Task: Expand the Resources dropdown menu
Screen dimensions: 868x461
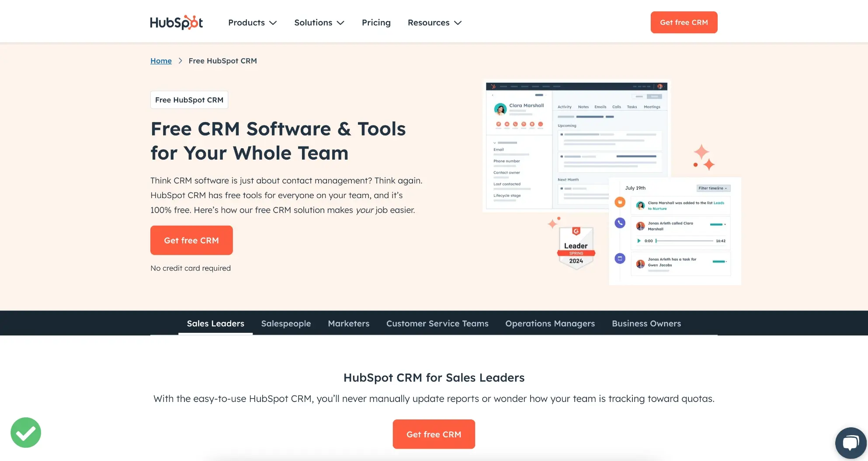Action: pyautogui.click(x=434, y=22)
